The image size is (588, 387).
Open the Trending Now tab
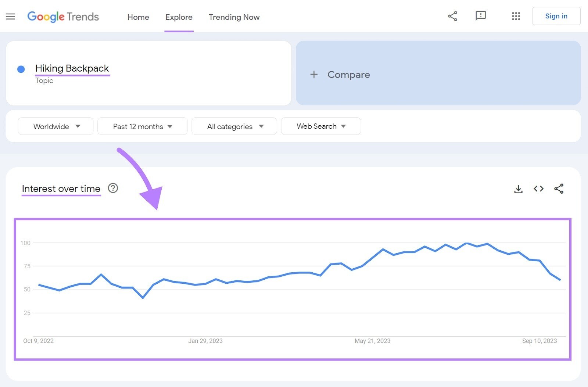coord(234,17)
